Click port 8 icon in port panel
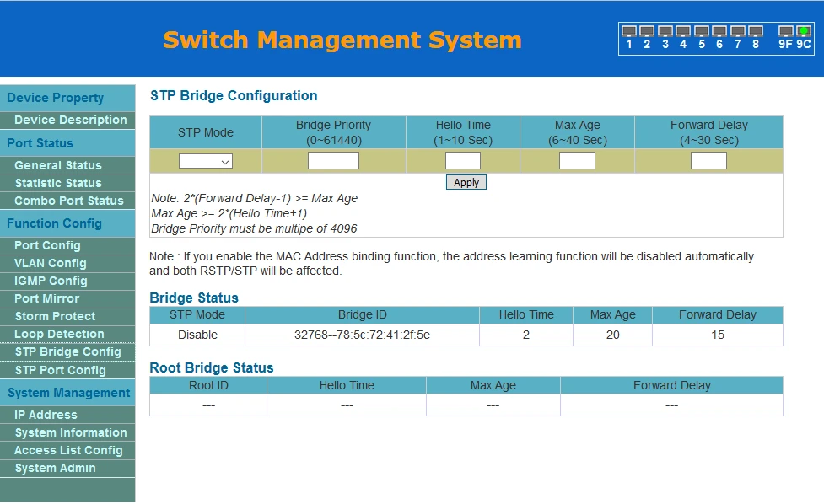The width and height of the screenshot is (824, 504). [x=755, y=31]
